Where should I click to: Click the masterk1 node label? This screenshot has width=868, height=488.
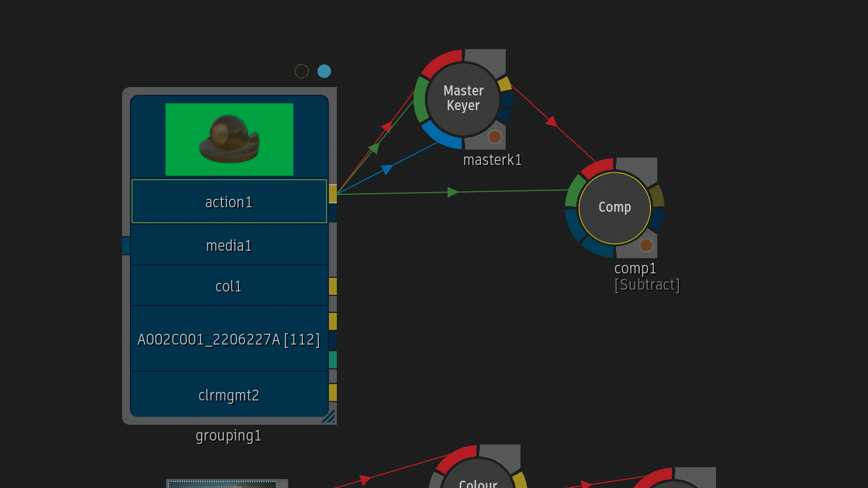pyautogui.click(x=492, y=160)
